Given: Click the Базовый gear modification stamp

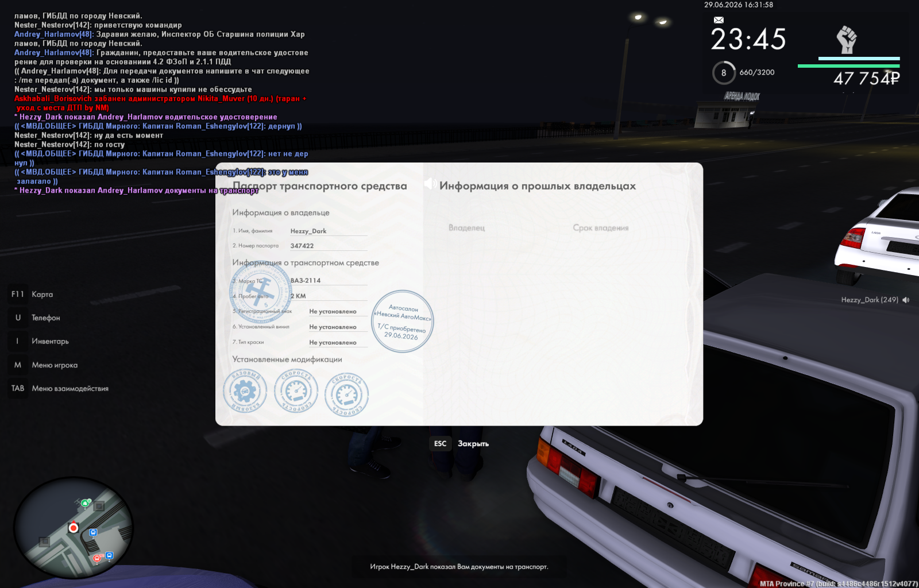Looking at the screenshot, I should coord(245,392).
